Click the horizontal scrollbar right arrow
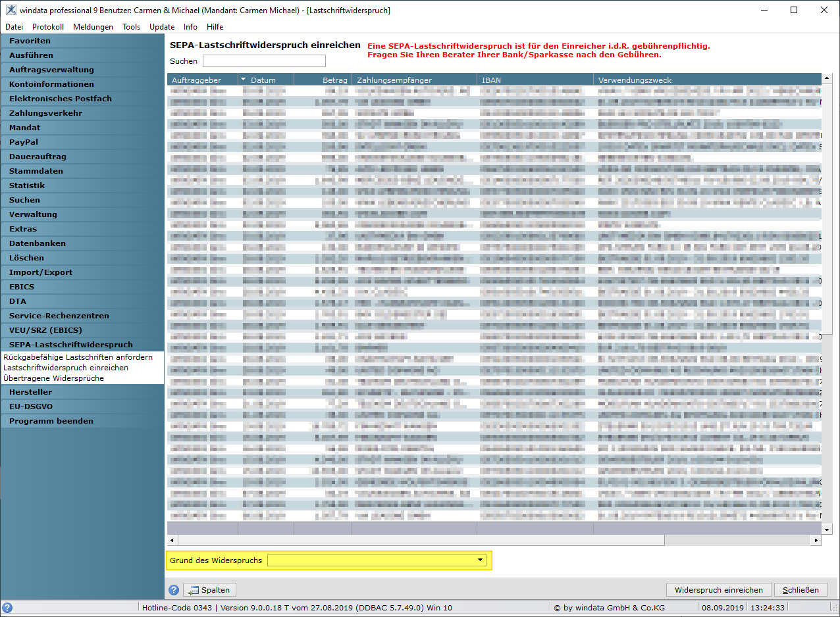This screenshot has height=617, width=840. point(816,540)
